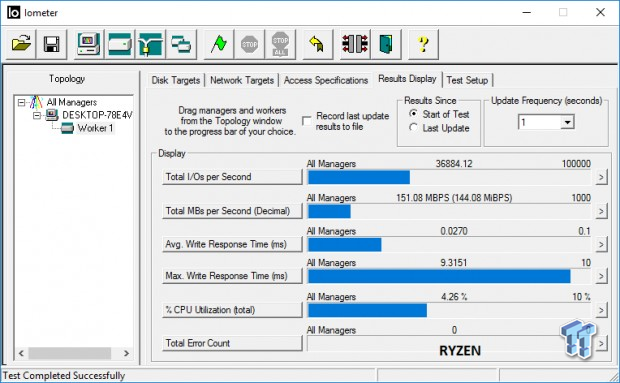Select Start of Test radio button
The width and height of the screenshot is (620, 383).
point(413,114)
